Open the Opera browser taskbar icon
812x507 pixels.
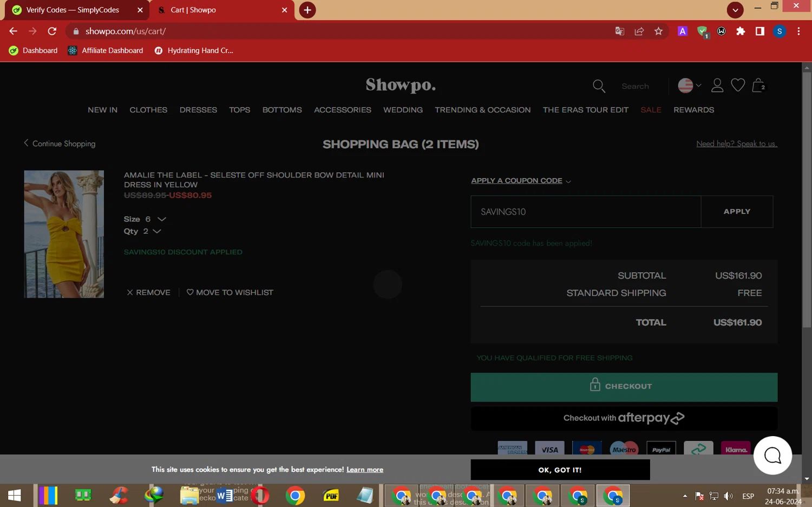coord(260,495)
